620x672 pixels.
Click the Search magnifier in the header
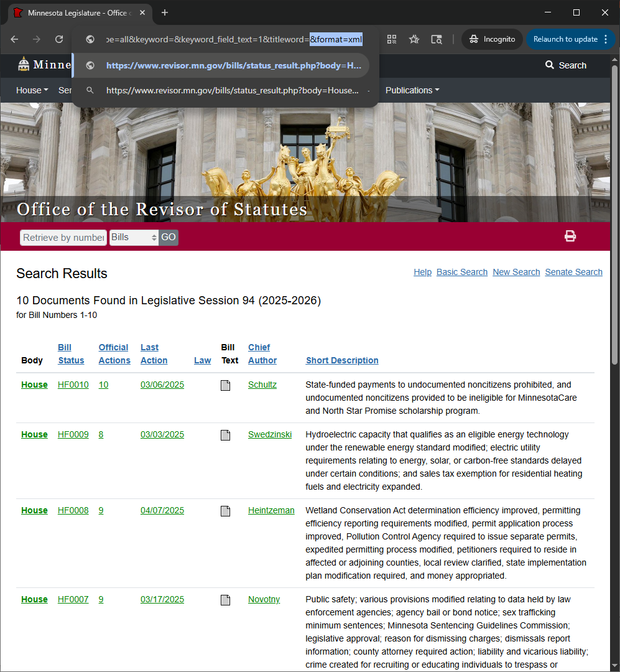click(x=550, y=65)
